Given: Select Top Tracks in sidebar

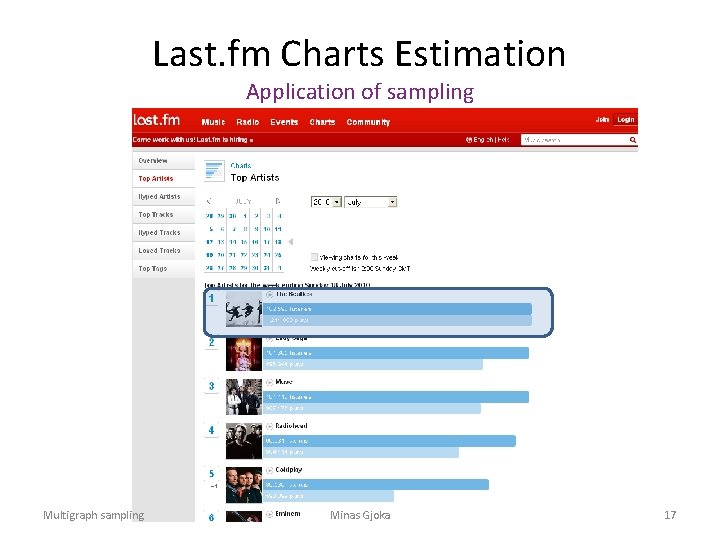Looking at the screenshot, I should [x=164, y=214].
